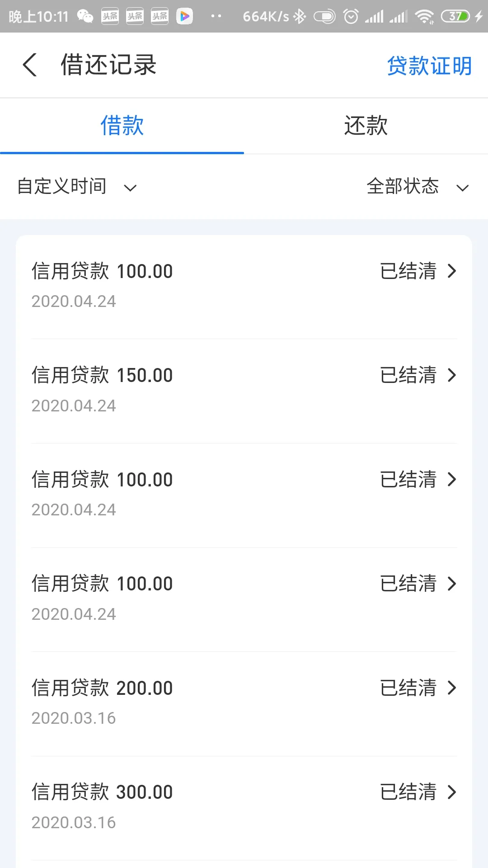488x868 pixels.
Task: Click 已结清 status on the 300.00 loan
Action: point(408,792)
